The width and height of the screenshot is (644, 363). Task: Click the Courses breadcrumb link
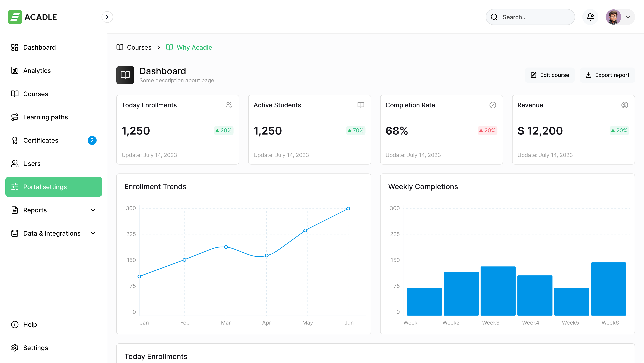(139, 47)
